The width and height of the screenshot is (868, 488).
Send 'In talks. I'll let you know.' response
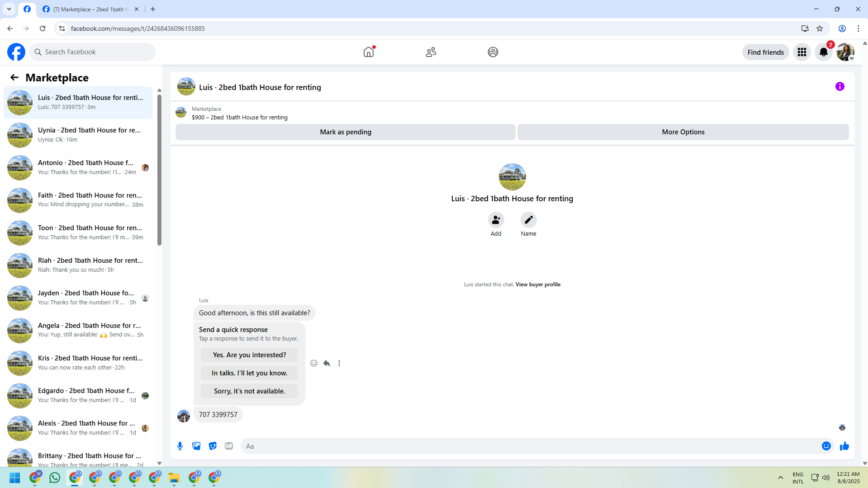[x=249, y=373]
